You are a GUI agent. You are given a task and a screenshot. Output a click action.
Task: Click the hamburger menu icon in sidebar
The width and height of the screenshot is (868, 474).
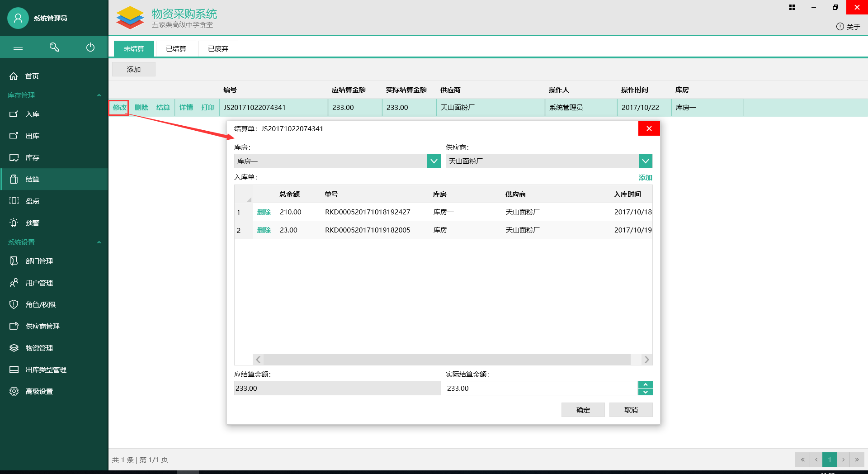[x=18, y=47]
